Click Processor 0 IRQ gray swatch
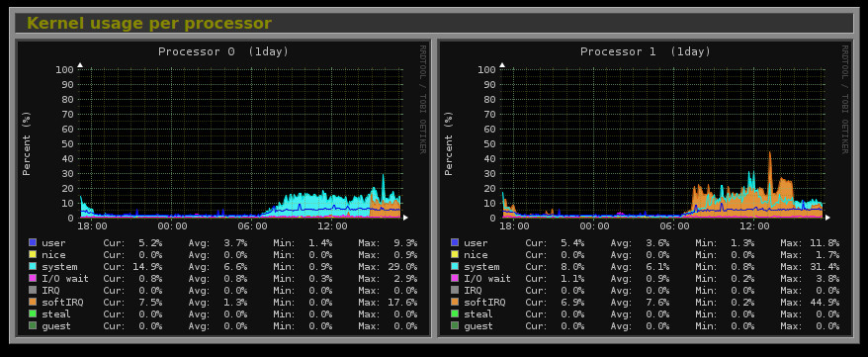 pos(33,290)
